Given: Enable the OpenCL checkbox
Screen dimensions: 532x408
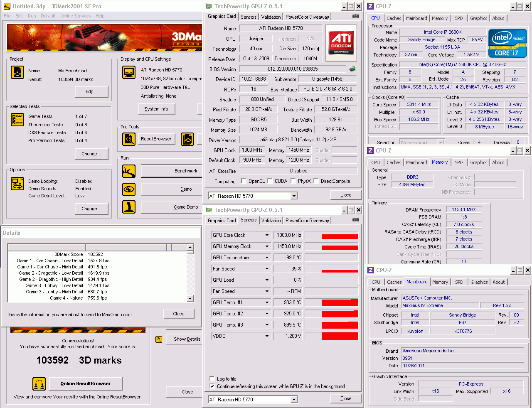Looking at the screenshot, I should (244, 181).
